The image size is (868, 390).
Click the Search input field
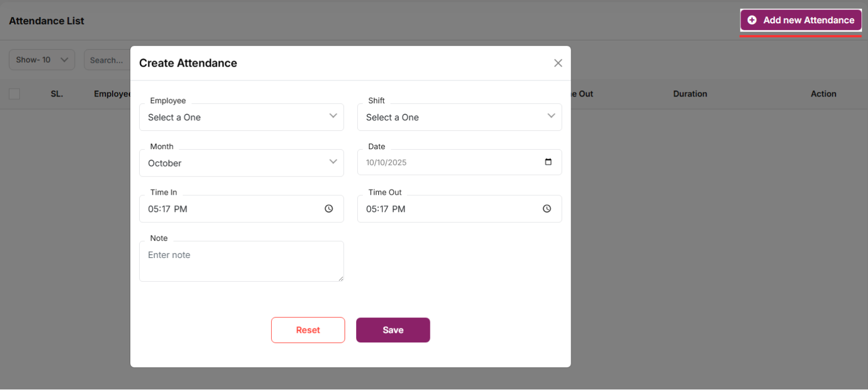point(106,60)
